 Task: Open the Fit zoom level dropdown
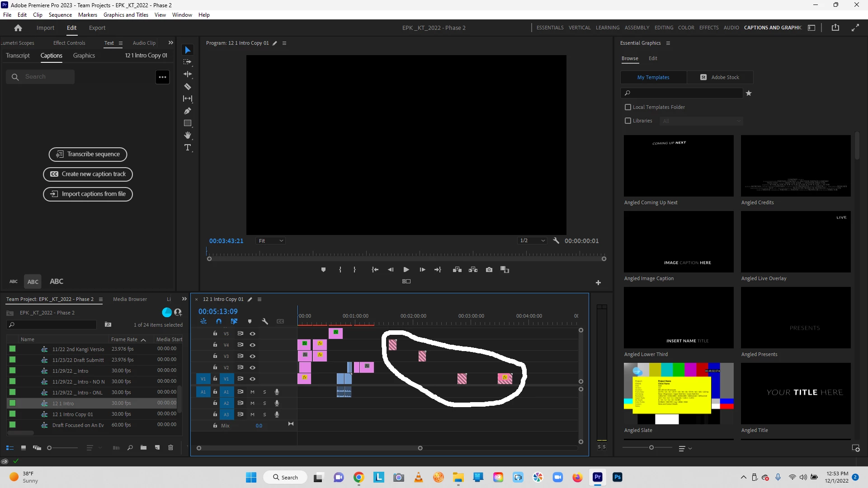tap(271, 241)
